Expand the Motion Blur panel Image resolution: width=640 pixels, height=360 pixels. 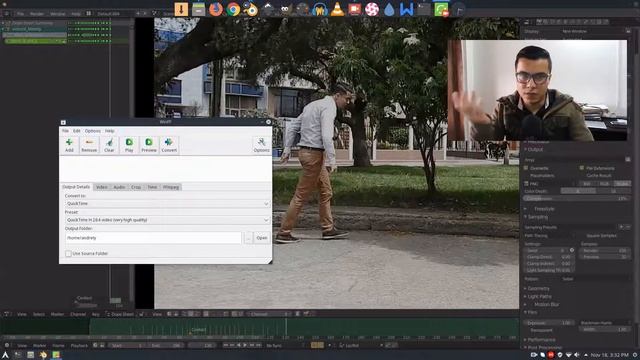[x=546, y=304]
